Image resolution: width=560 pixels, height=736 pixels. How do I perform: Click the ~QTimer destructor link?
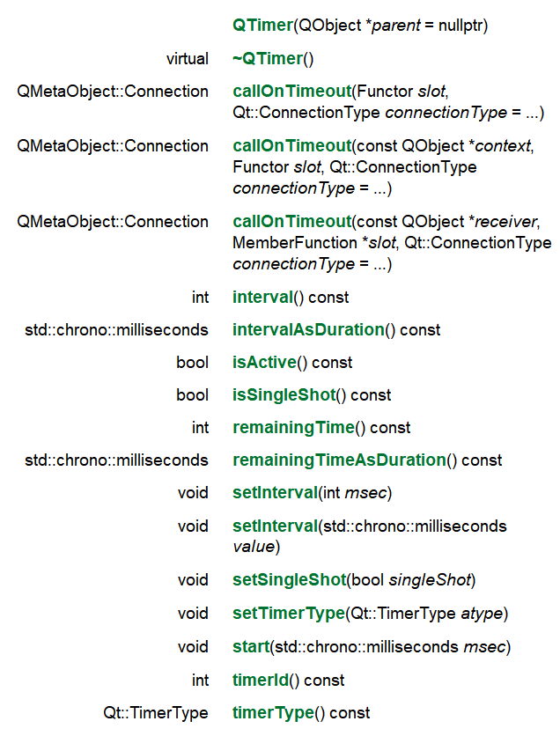click(268, 60)
